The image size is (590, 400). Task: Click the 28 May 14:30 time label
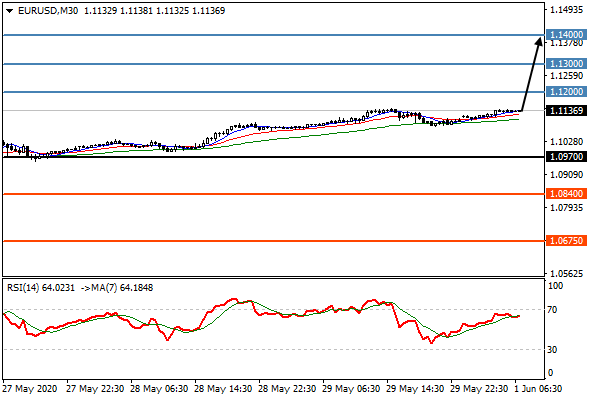[223, 389]
